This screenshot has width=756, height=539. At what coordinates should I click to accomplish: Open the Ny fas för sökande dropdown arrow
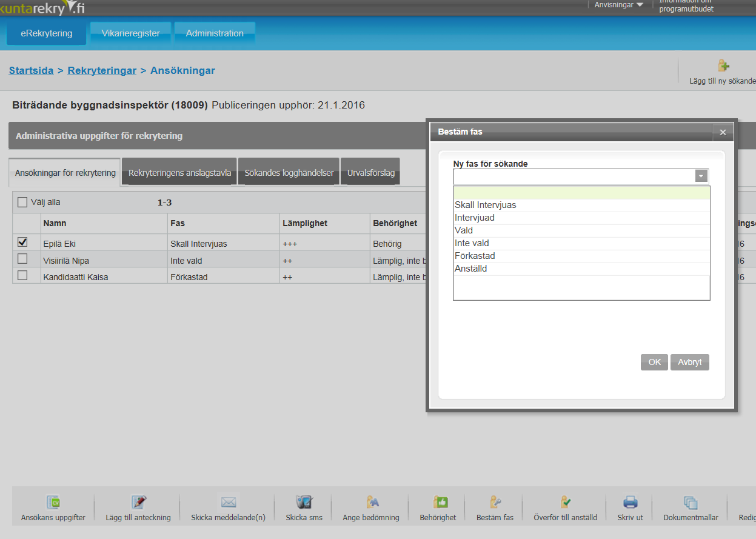coord(701,176)
